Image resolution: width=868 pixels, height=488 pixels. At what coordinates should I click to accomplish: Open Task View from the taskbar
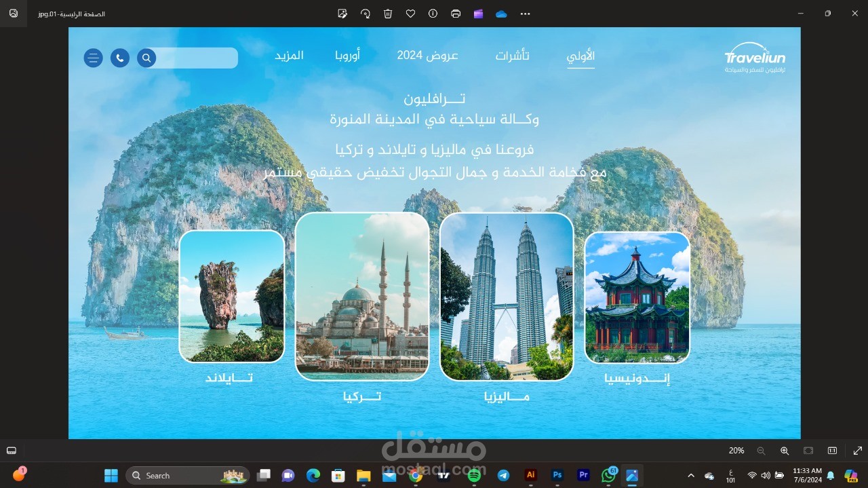pos(264,475)
